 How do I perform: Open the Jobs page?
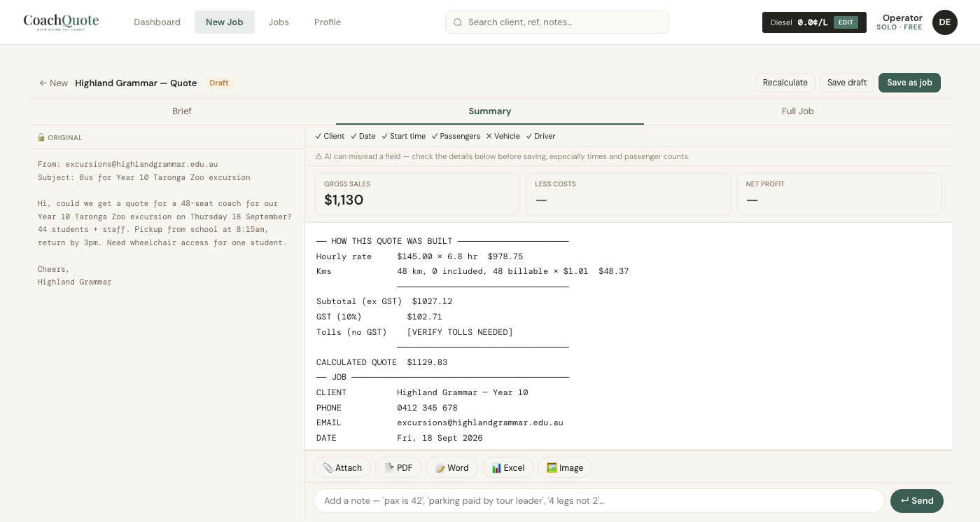279,22
